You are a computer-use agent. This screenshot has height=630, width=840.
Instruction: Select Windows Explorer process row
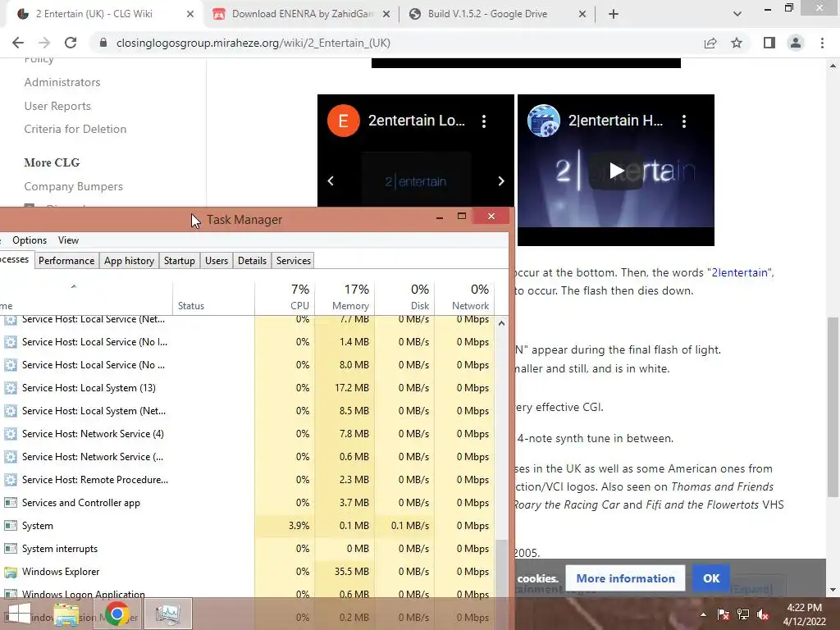point(246,572)
